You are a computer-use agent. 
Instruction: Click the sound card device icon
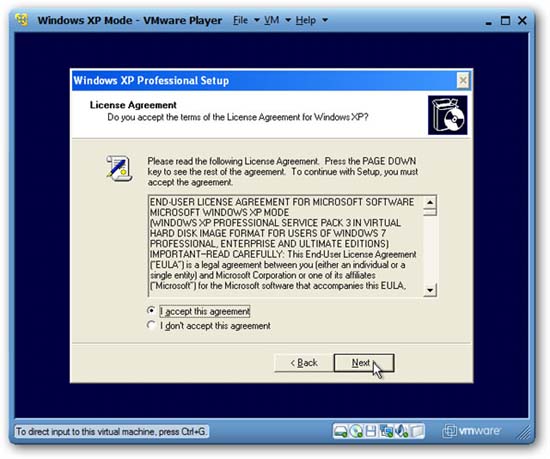point(401,431)
